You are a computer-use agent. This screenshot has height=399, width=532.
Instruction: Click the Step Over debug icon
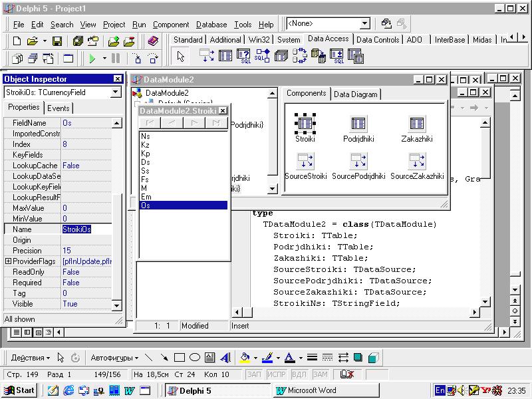pyautogui.click(x=154, y=59)
